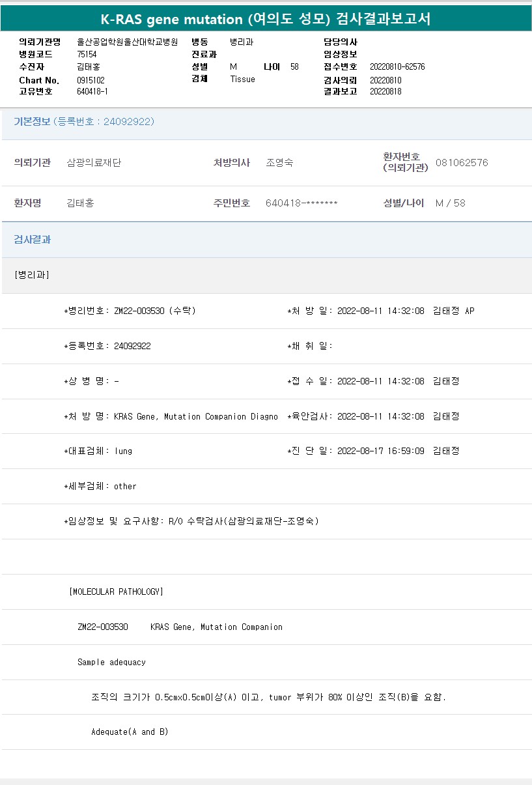Click the K-RAS gene mutation report title
The height and width of the screenshot is (785, 532).
[x=266, y=20]
